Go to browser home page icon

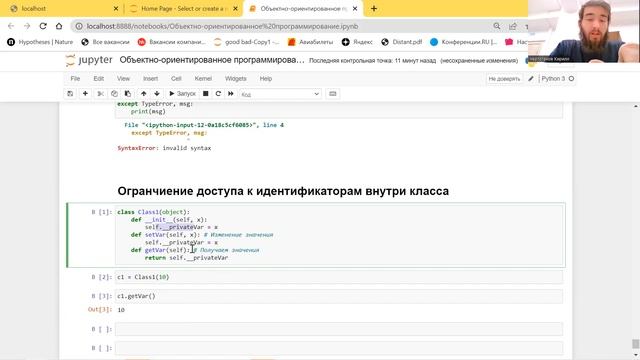pos(59,26)
